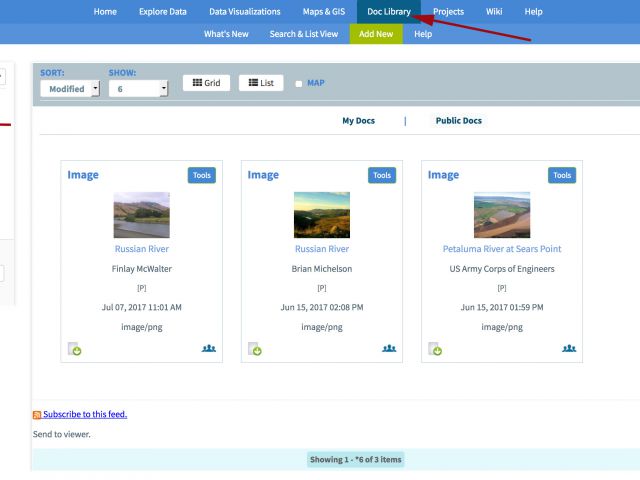The width and height of the screenshot is (640, 480).
Task: Open Petaluma River at Sears Point thumbnail
Action: point(502,215)
